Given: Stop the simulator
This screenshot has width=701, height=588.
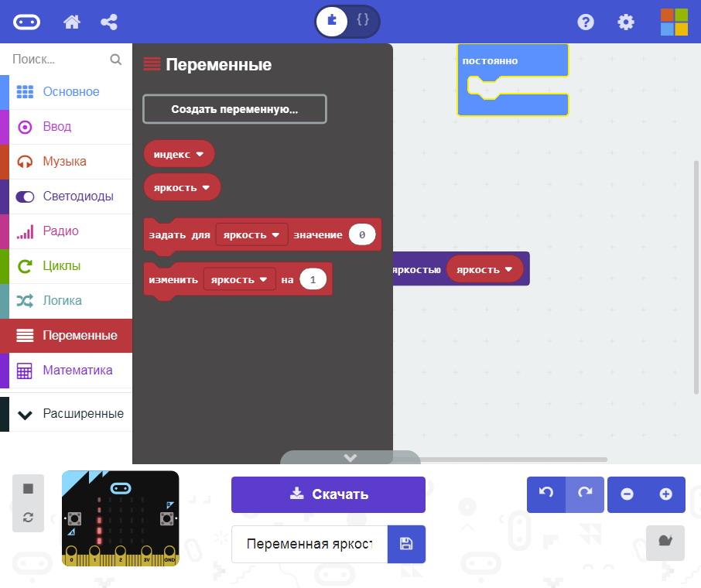Looking at the screenshot, I should [28, 488].
